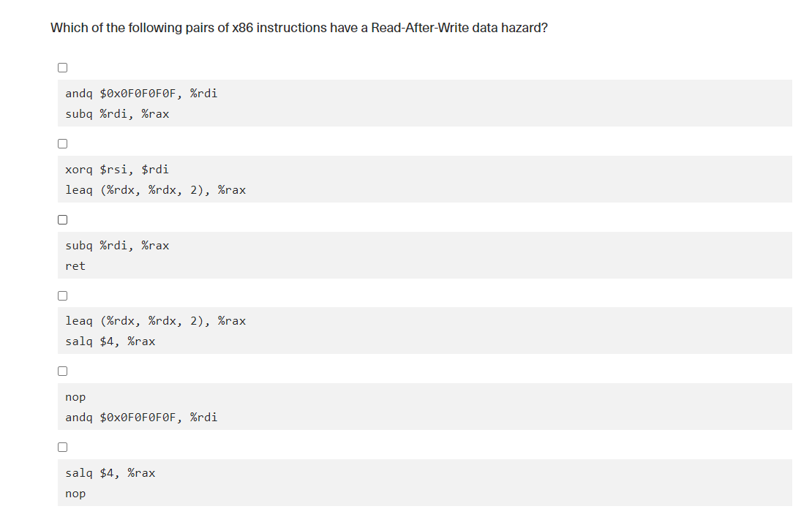Toggle the checkbox for the salq/nop pair
Viewport: 812px width, 517px height.
tap(62, 447)
